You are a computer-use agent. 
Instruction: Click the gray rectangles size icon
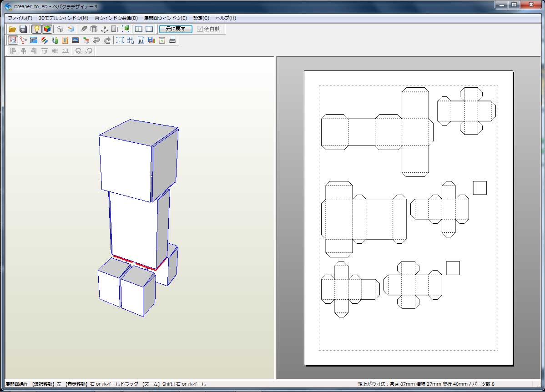point(115,29)
